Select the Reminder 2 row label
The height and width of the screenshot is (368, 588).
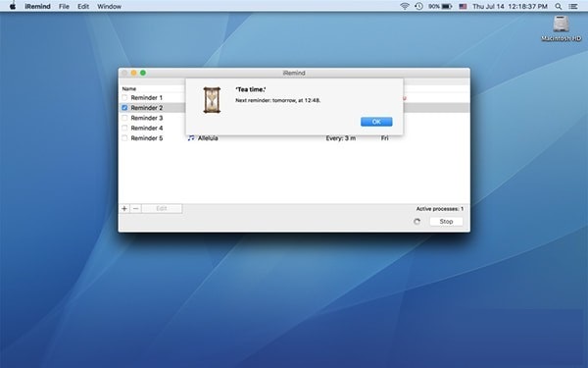[x=147, y=108]
